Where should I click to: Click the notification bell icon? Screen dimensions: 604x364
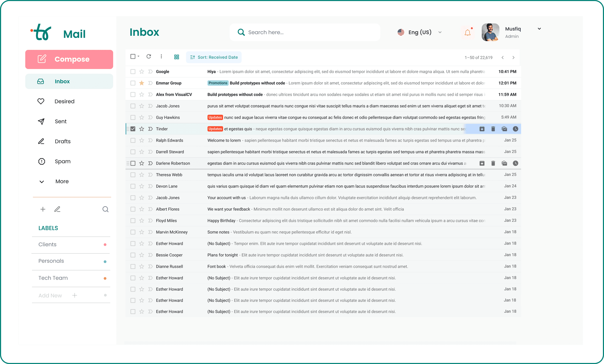[x=468, y=32]
